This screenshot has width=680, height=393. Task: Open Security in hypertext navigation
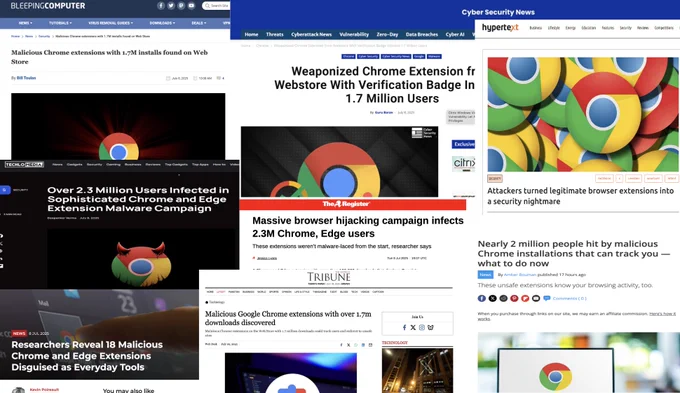click(x=625, y=28)
